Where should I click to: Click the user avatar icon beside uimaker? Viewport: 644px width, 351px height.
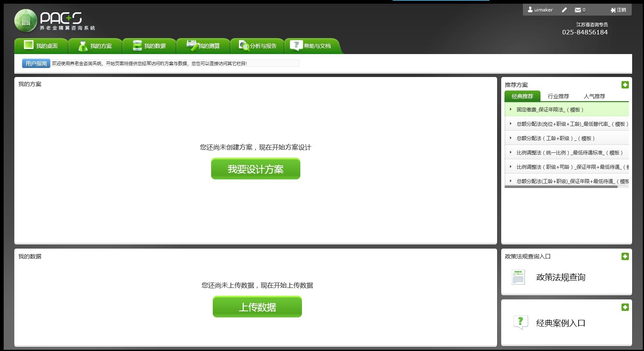[x=530, y=9]
